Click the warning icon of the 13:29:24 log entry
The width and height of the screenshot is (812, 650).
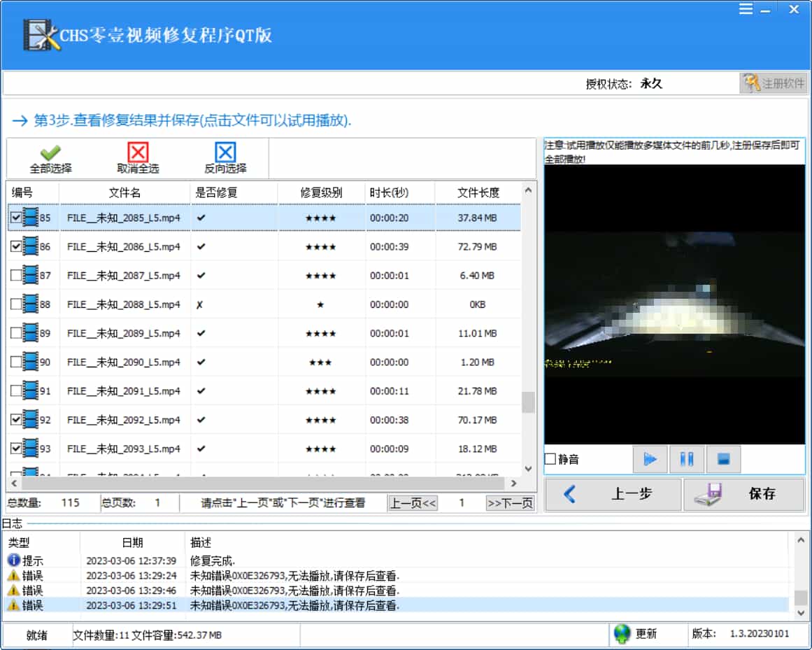(13, 575)
